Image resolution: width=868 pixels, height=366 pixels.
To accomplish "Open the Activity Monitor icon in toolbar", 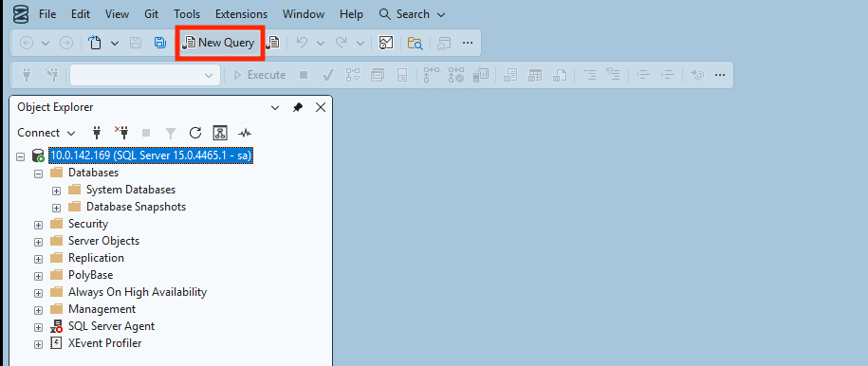I will [x=386, y=44].
